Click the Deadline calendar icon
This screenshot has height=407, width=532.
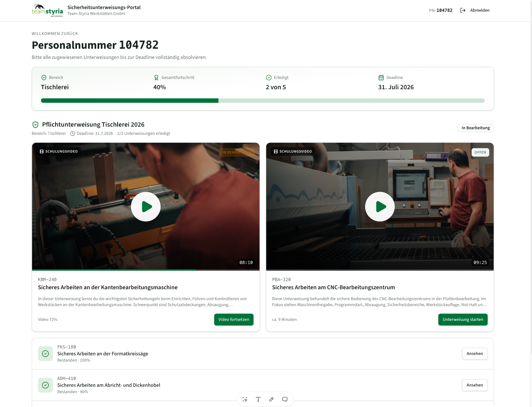click(381, 78)
